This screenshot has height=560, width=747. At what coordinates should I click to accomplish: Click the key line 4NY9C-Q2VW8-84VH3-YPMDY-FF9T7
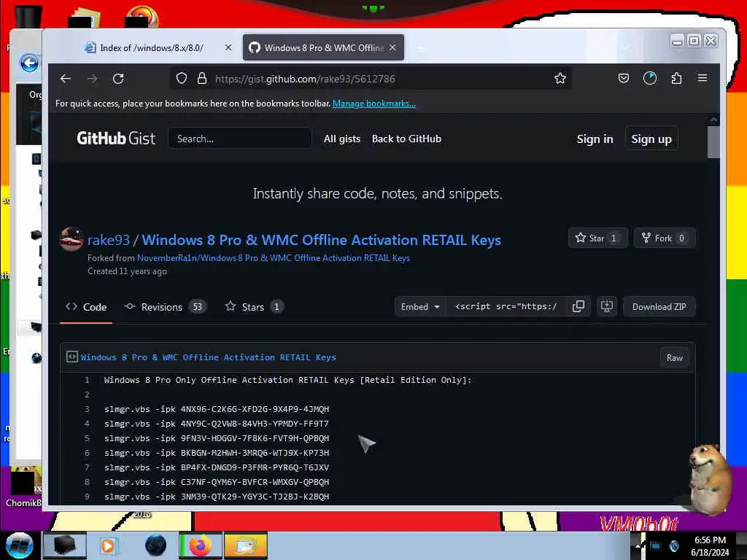pyautogui.click(x=216, y=424)
